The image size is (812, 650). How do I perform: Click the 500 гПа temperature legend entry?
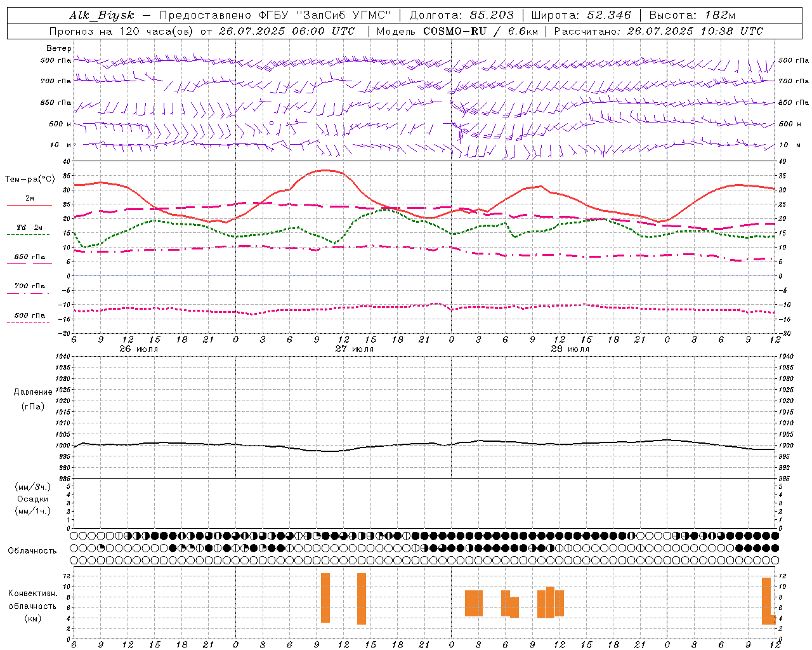click(x=30, y=315)
